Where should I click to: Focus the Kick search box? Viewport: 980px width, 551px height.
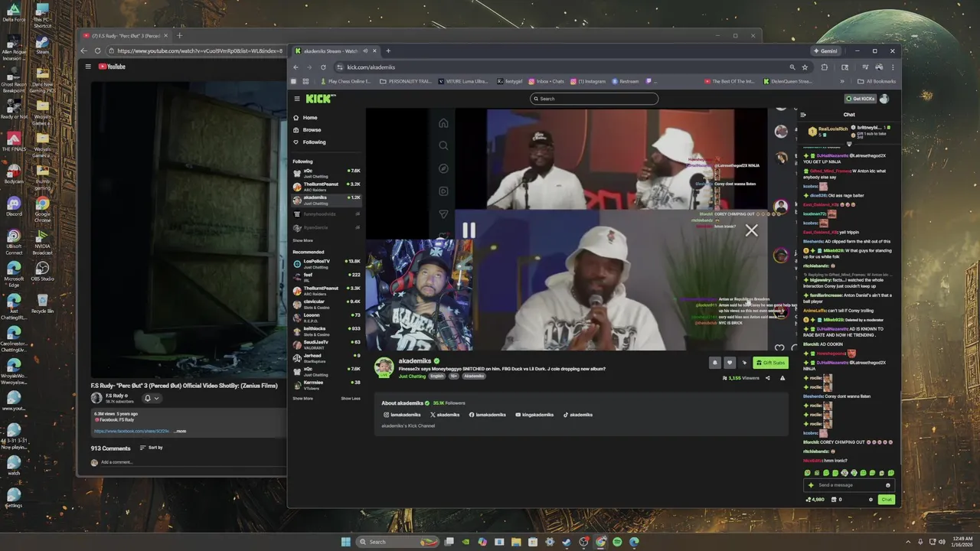(x=594, y=99)
